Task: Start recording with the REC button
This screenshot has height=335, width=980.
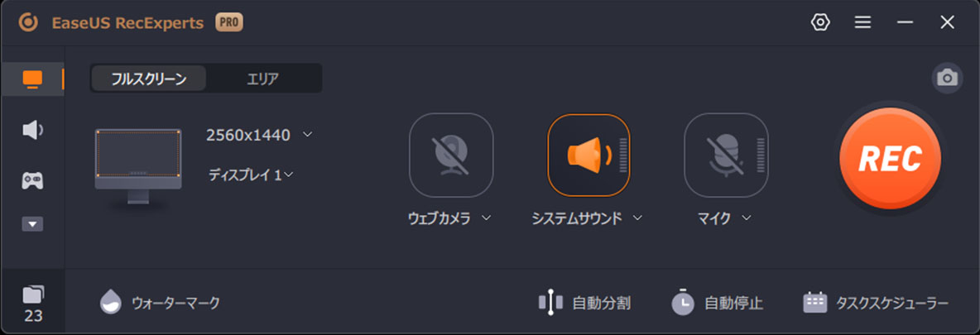Action: (x=890, y=158)
